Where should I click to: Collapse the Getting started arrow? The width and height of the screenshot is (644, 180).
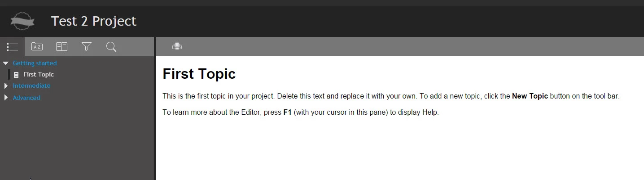point(6,63)
